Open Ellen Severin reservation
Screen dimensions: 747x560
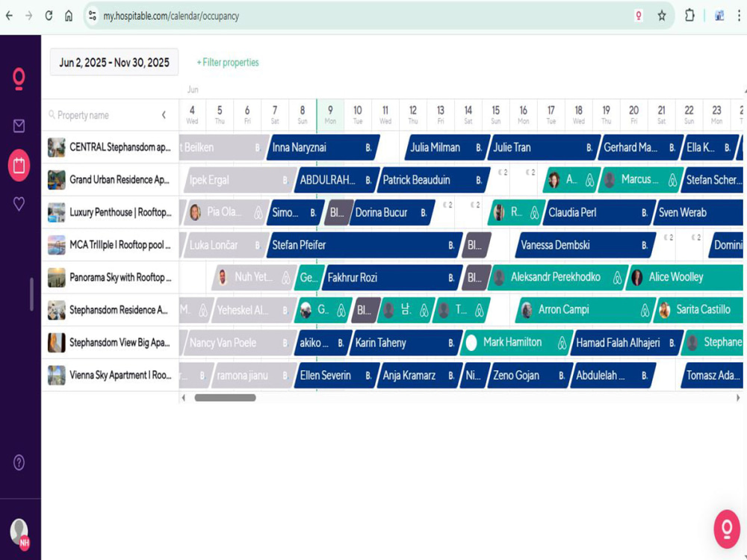pos(337,376)
